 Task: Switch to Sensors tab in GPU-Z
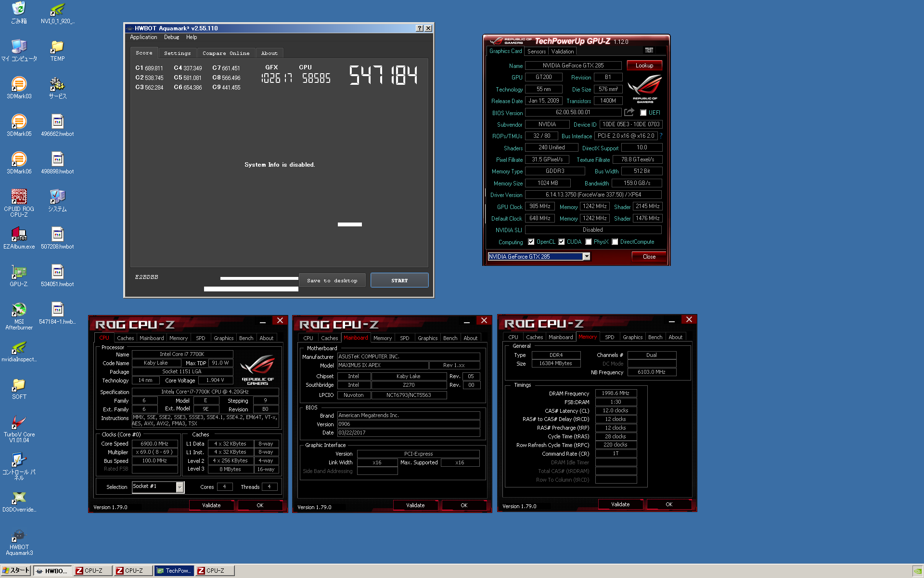pos(537,52)
